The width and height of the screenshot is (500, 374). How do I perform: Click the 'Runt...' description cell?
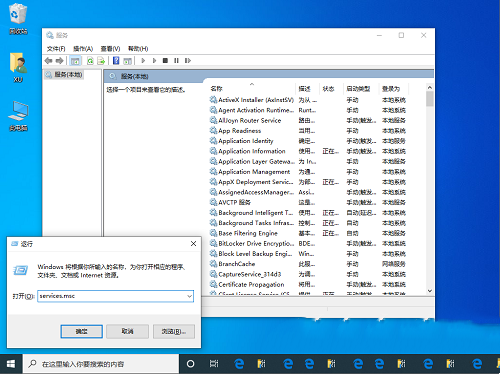click(307, 110)
